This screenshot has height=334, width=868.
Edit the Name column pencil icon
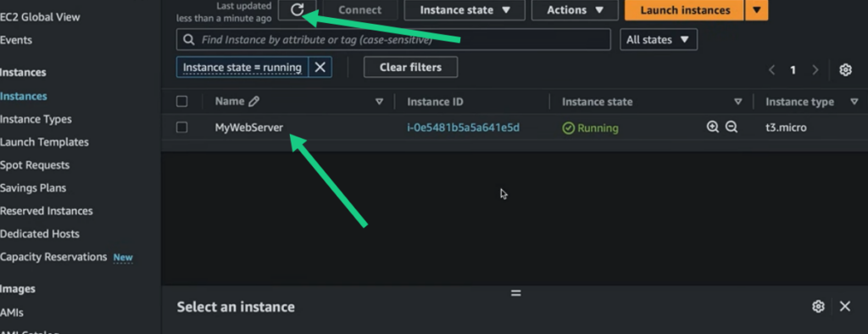pyautogui.click(x=253, y=102)
